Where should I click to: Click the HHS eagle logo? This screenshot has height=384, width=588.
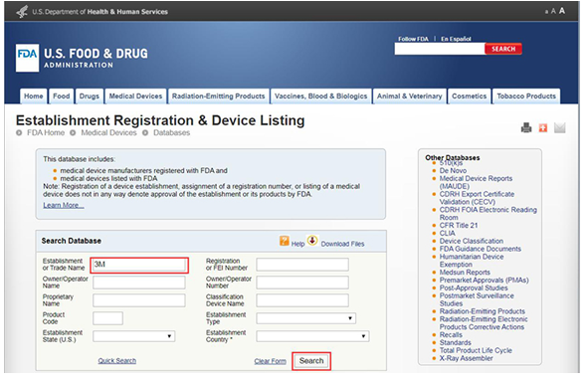22,12
